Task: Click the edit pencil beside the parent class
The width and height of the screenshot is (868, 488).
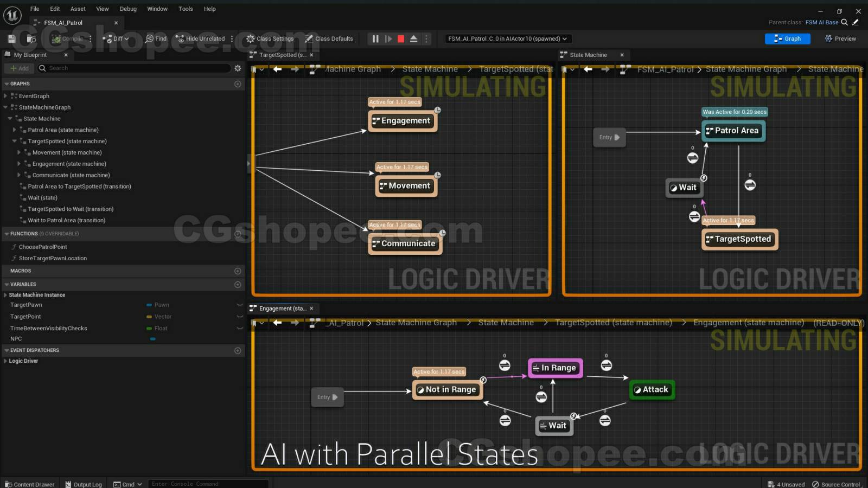Action: [856, 22]
